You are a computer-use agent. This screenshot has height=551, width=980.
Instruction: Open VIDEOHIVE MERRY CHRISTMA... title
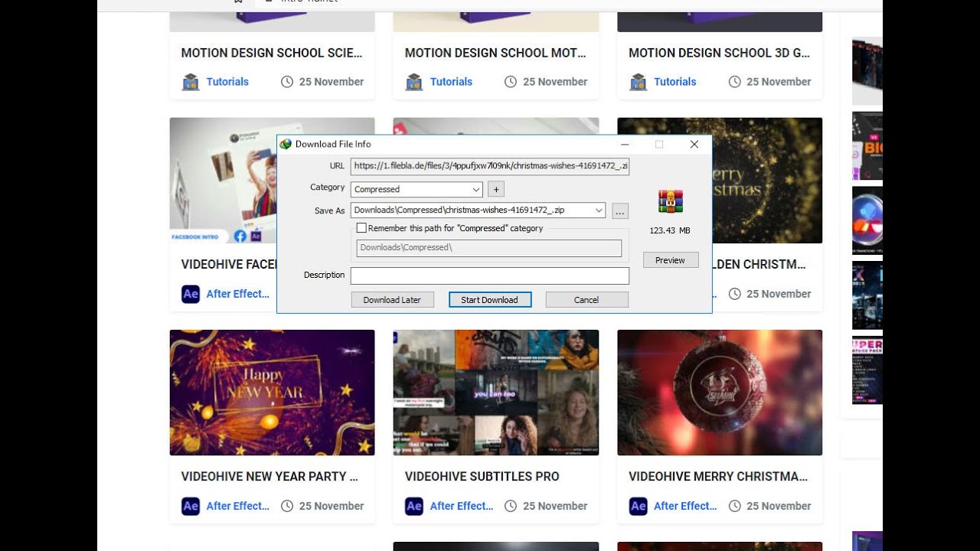[x=718, y=477]
